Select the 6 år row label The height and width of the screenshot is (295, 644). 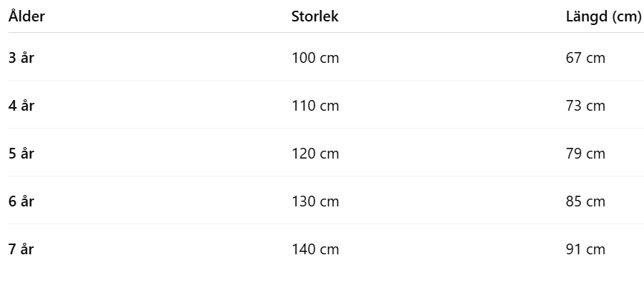(x=21, y=201)
